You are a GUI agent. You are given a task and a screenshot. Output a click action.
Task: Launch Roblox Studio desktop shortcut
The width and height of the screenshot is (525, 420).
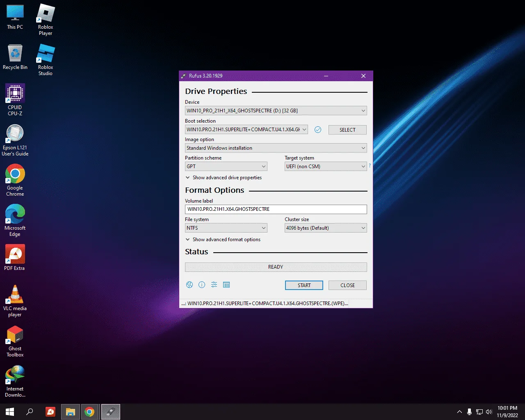click(x=46, y=60)
